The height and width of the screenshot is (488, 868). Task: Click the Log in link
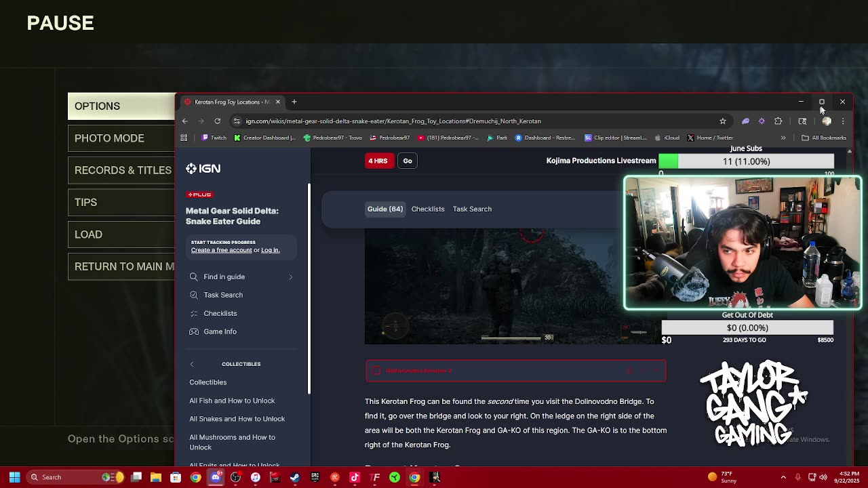(x=270, y=250)
